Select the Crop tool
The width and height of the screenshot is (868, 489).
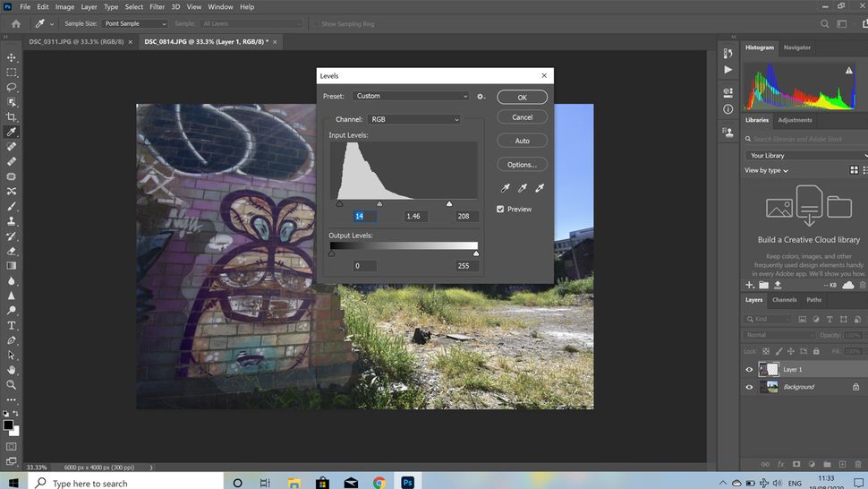click(11, 116)
